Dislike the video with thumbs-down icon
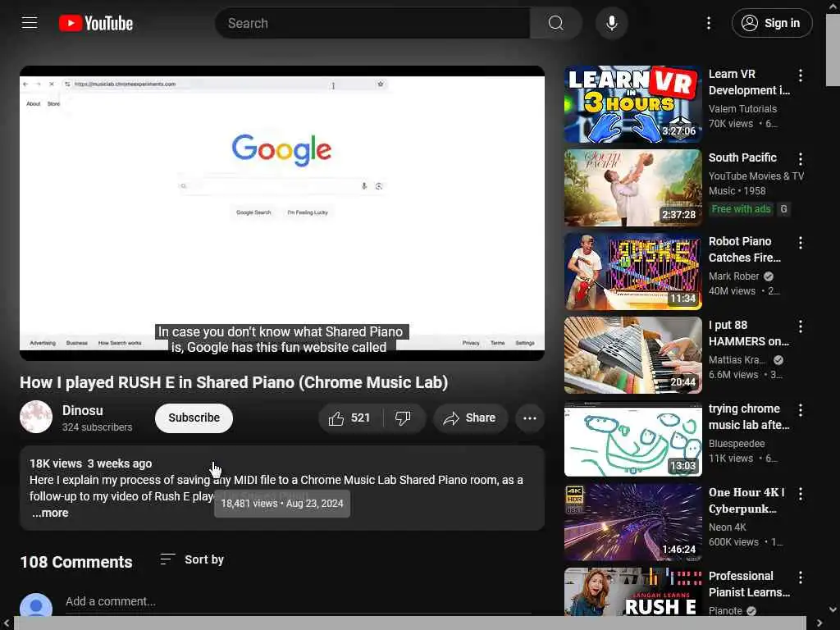840x630 pixels. [404, 418]
